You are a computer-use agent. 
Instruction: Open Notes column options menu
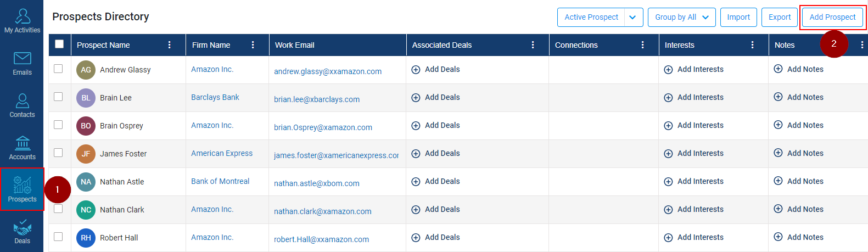[862, 45]
